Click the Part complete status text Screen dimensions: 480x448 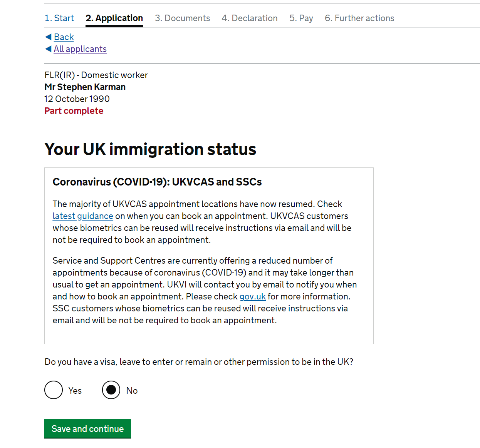[x=74, y=111]
